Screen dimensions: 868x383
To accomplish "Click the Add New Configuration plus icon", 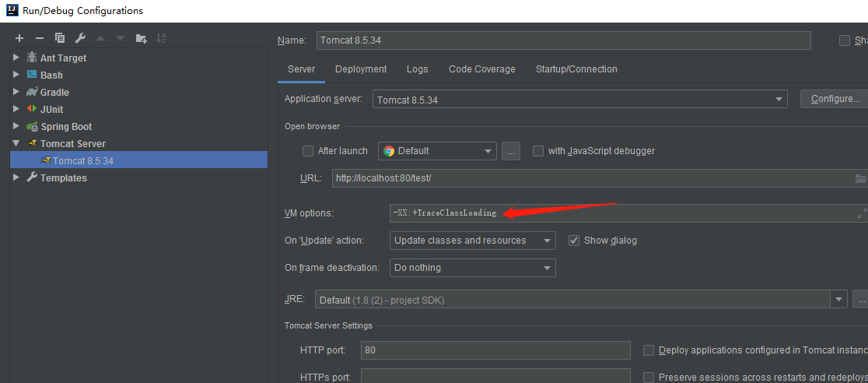I will click(19, 38).
